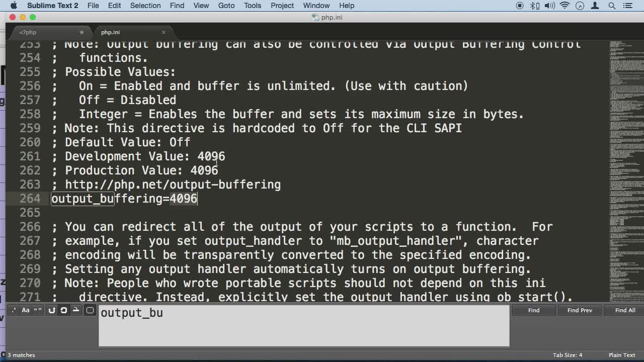644x362 pixels.
Task: Toggle whole word matching option
Action: coord(38,310)
